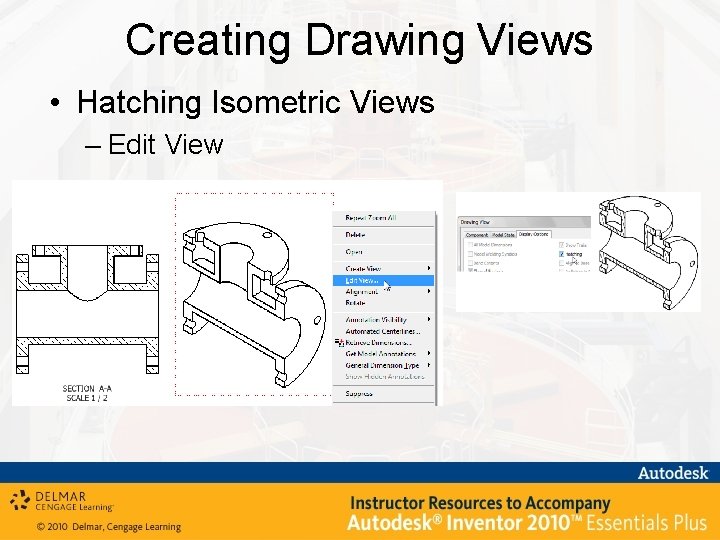
Task: Click '© 2010 Delmar, Cengage Learning' text
Action: 109,527
